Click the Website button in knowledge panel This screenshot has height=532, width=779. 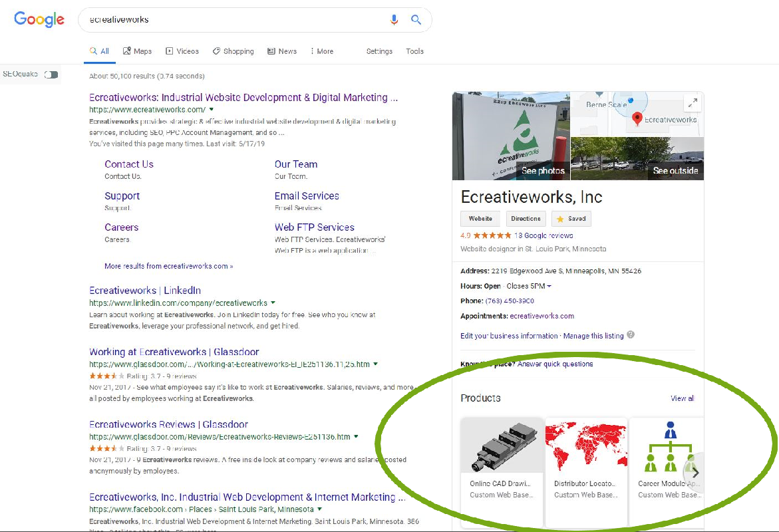point(480,219)
